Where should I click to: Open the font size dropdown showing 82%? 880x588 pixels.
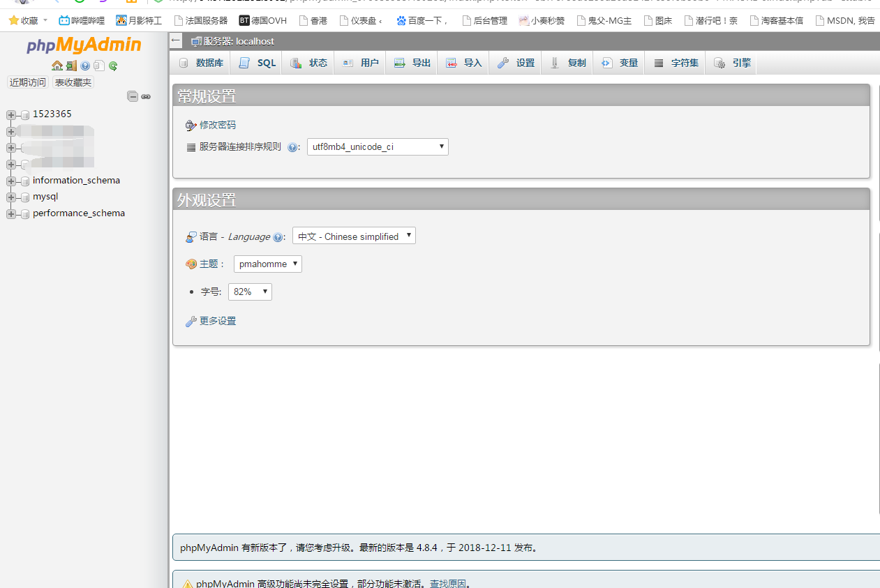[x=250, y=292]
